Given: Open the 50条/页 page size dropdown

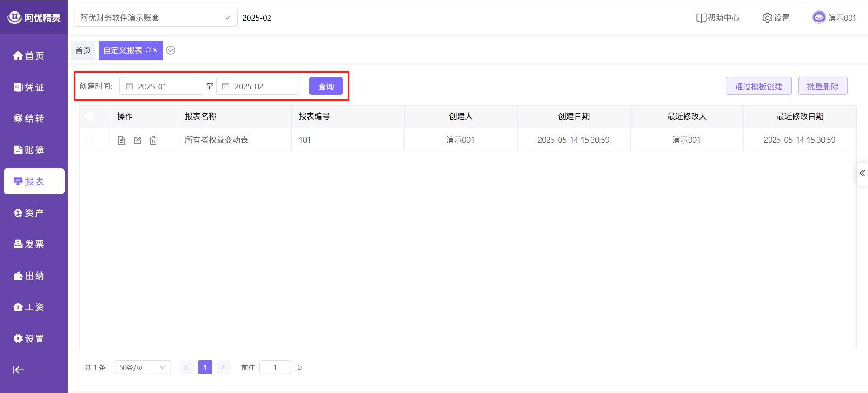Looking at the screenshot, I should (x=143, y=367).
